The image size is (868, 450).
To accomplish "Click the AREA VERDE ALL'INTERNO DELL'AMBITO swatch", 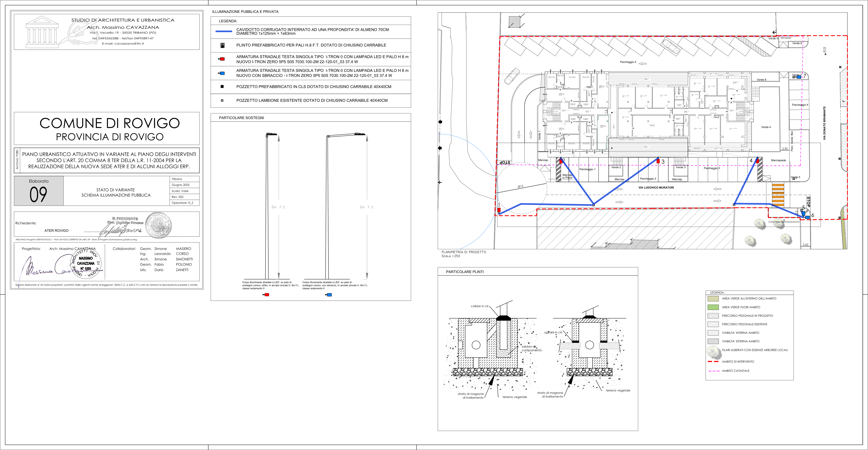I will point(713,298).
